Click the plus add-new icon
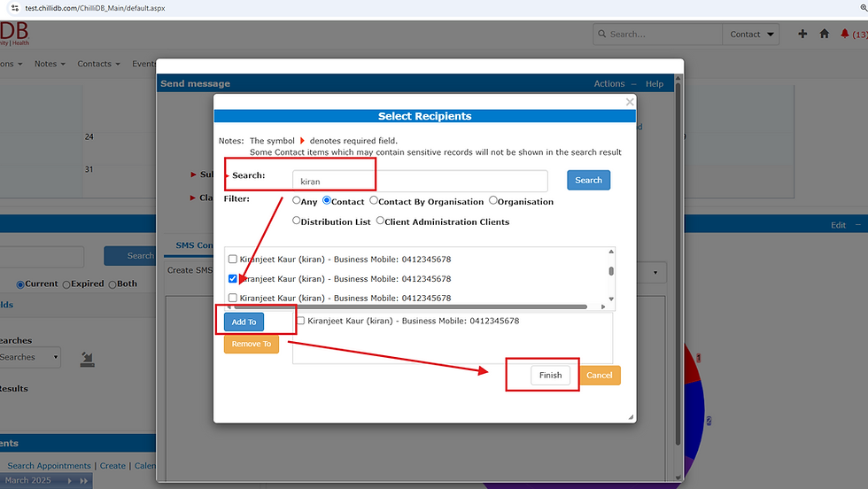Screen dimensions: 868x489 click(x=802, y=34)
